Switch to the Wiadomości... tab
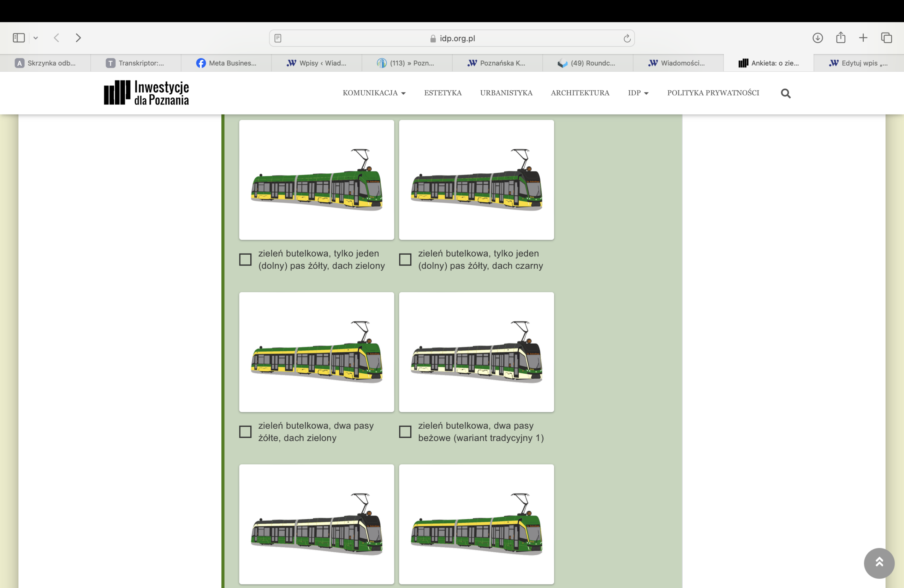904x588 pixels. [x=678, y=63]
